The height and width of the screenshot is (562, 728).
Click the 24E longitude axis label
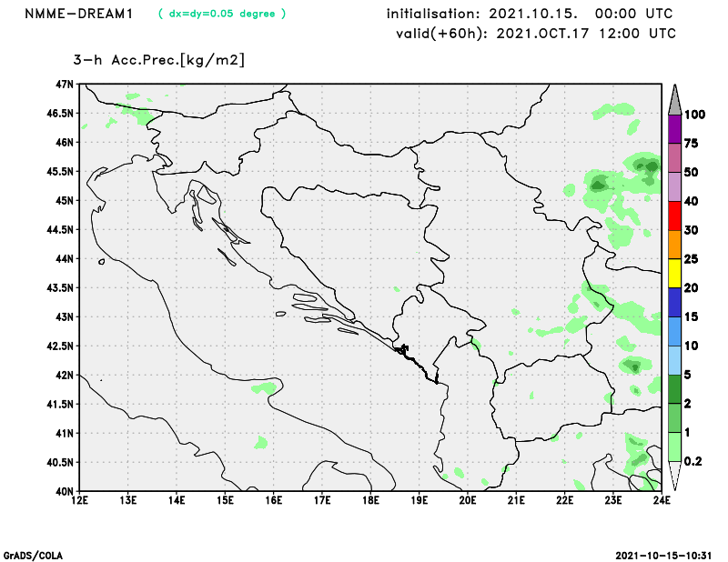[x=662, y=500]
